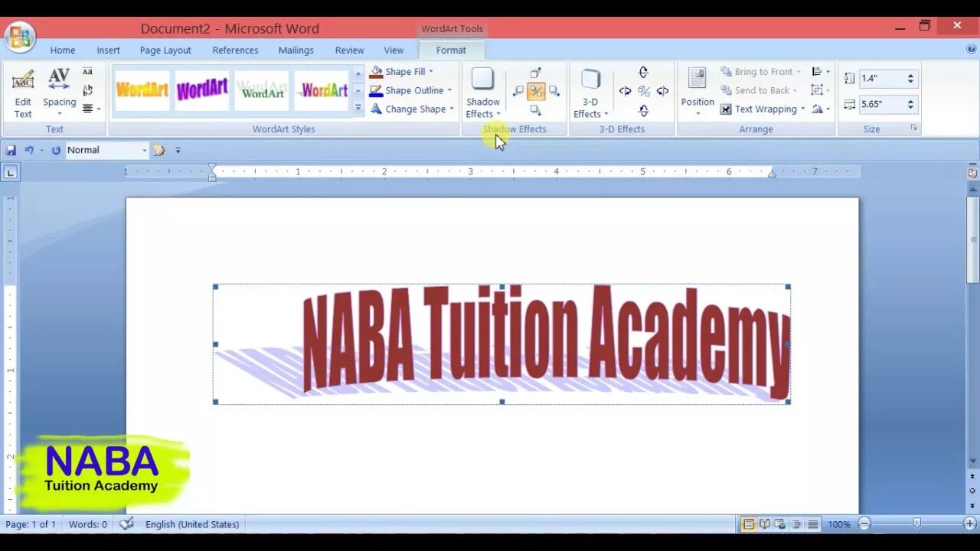Click the 3-D Tilt Down icon
Screen dimensions: 980x551
click(x=643, y=110)
